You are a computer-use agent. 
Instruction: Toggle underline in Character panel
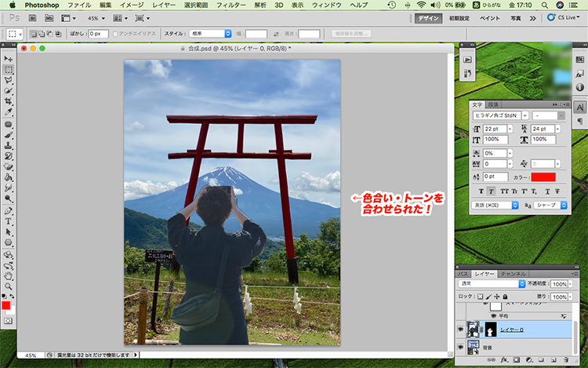coord(547,191)
